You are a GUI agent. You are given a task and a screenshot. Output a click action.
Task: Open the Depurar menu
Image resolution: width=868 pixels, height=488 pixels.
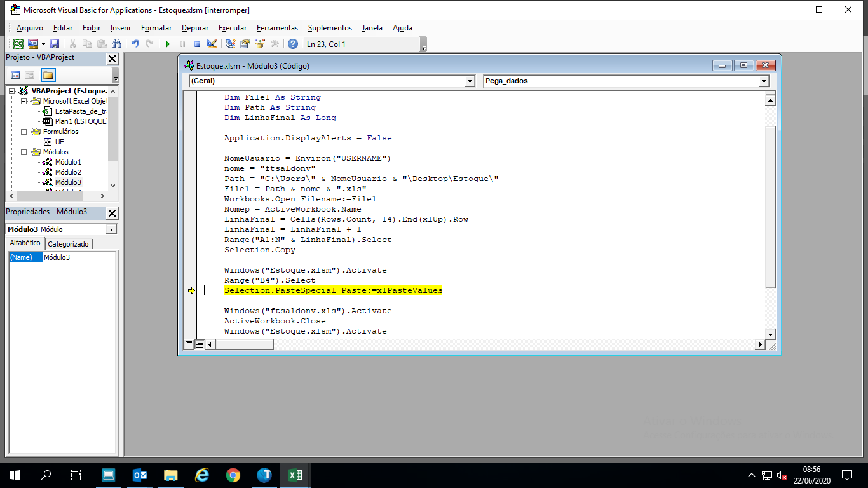(x=195, y=28)
